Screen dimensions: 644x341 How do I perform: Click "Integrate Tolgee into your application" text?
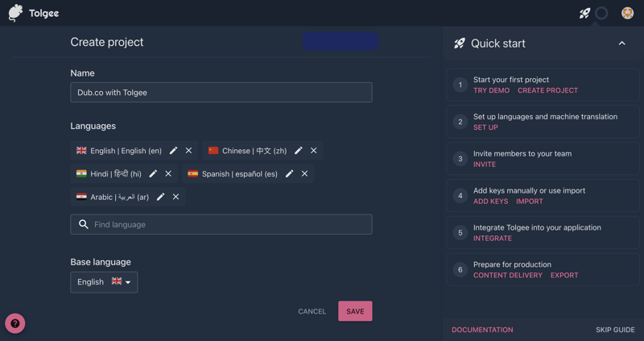click(537, 227)
